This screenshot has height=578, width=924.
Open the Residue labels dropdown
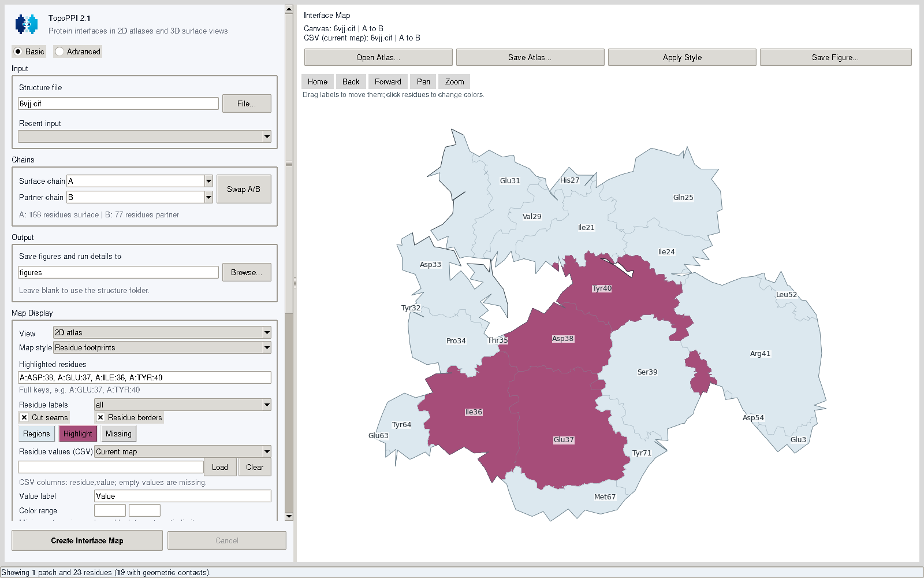click(182, 405)
